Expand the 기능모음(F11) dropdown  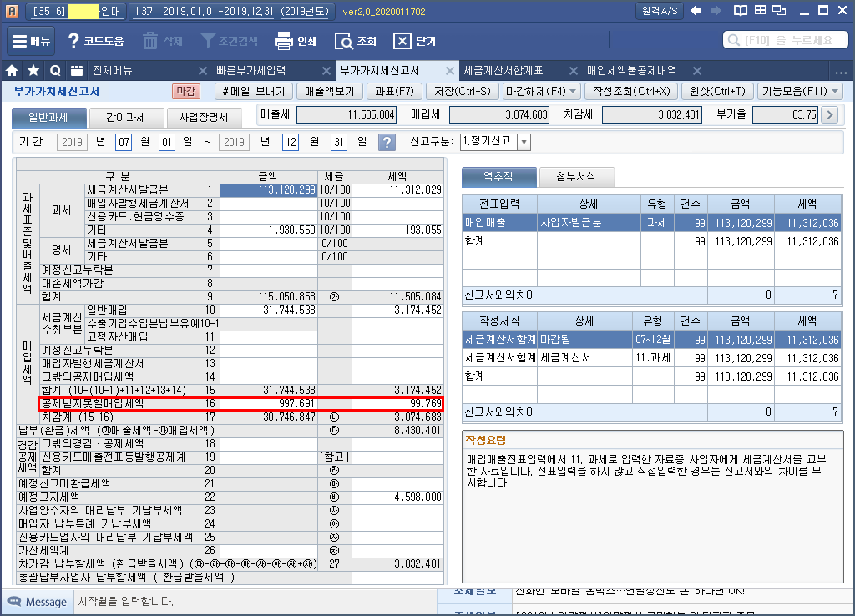(x=835, y=92)
